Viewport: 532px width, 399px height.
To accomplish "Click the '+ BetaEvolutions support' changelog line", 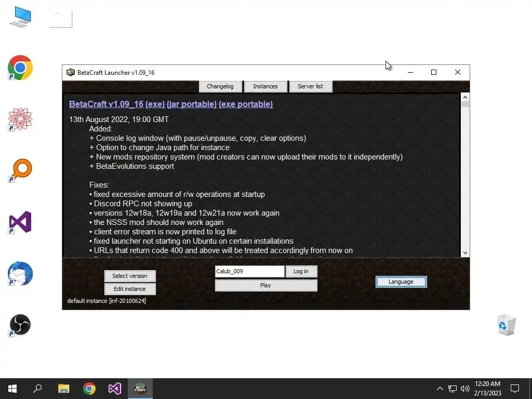I will pos(131,166).
